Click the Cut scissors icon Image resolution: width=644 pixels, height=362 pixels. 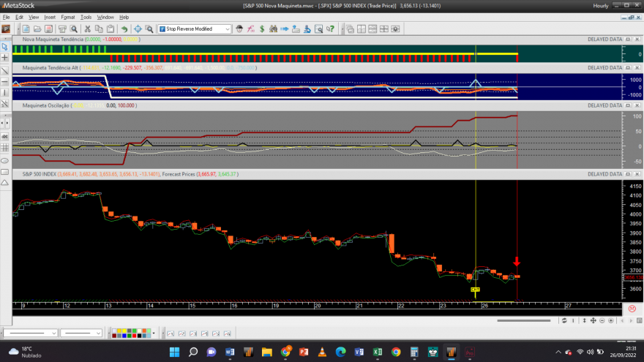click(x=88, y=29)
